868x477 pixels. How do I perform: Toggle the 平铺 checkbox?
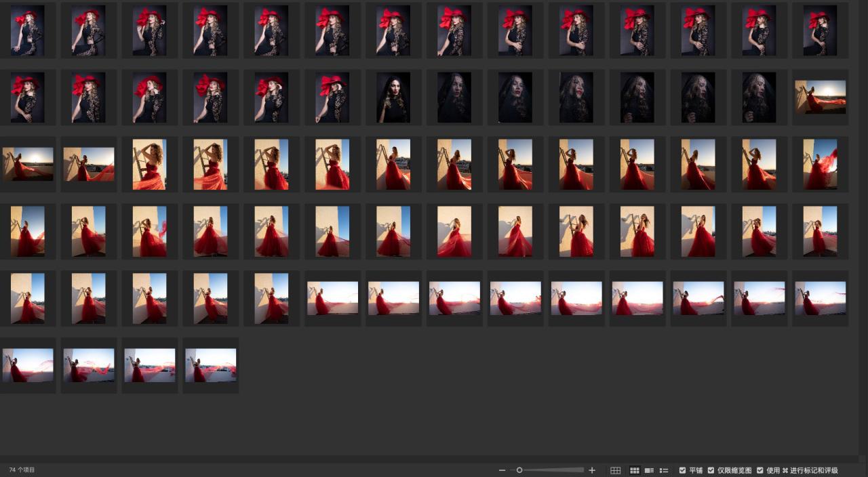click(682, 470)
